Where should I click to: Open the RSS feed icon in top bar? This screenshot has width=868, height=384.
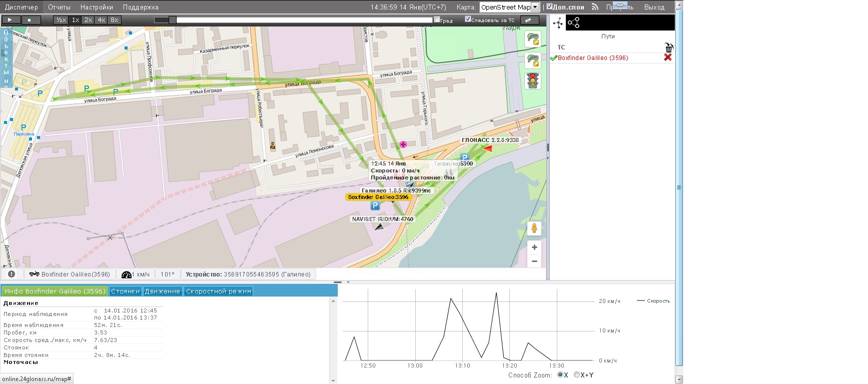point(595,7)
